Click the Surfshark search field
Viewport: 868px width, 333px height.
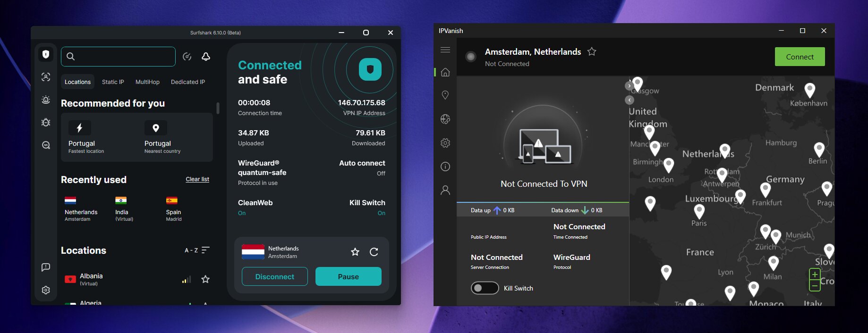coord(118,57)
